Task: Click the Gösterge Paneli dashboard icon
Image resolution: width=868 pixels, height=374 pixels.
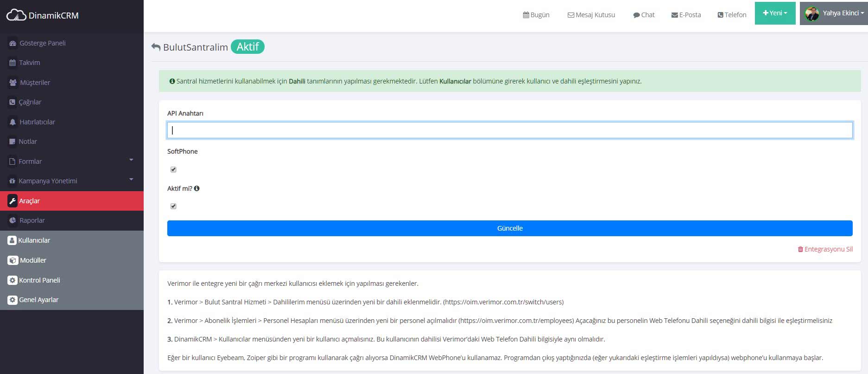Action: pyautogui.click(x=13, y=43)
